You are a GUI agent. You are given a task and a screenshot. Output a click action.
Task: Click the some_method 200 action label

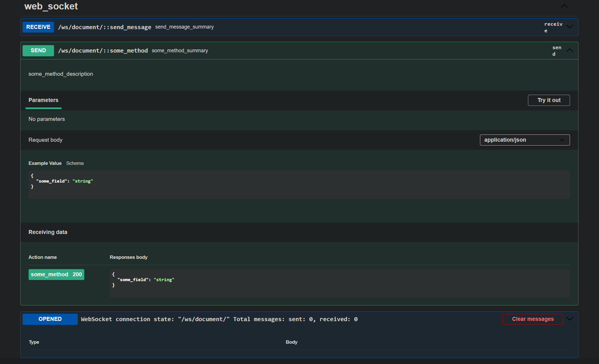pos(56,275)
